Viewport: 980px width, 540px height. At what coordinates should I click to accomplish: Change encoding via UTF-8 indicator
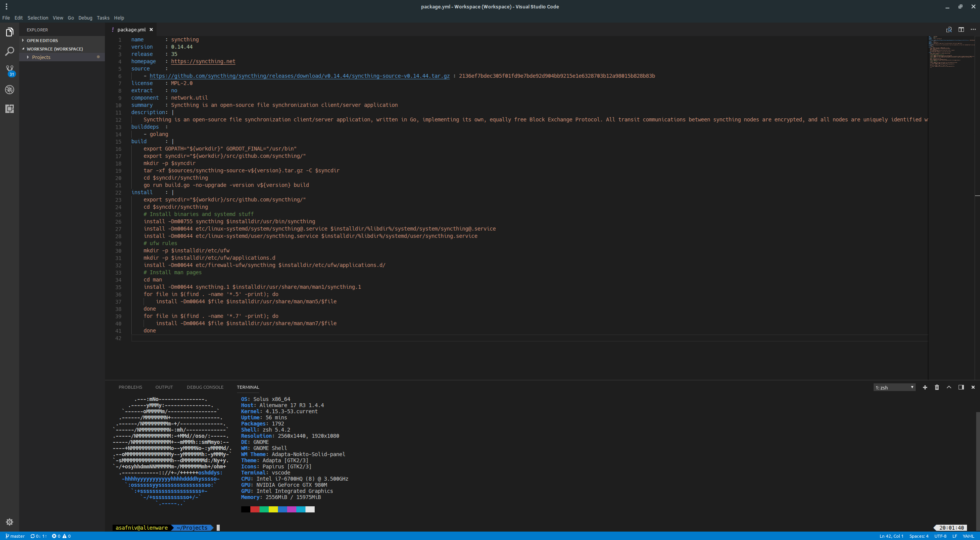pos(940,536)
